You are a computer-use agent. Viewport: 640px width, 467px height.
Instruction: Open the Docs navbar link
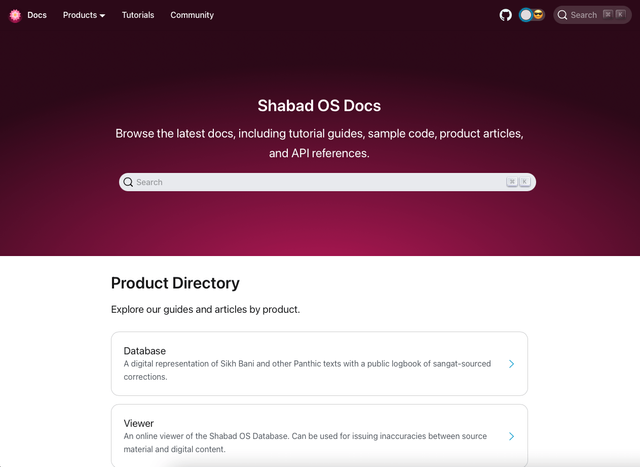pos(37,15)
